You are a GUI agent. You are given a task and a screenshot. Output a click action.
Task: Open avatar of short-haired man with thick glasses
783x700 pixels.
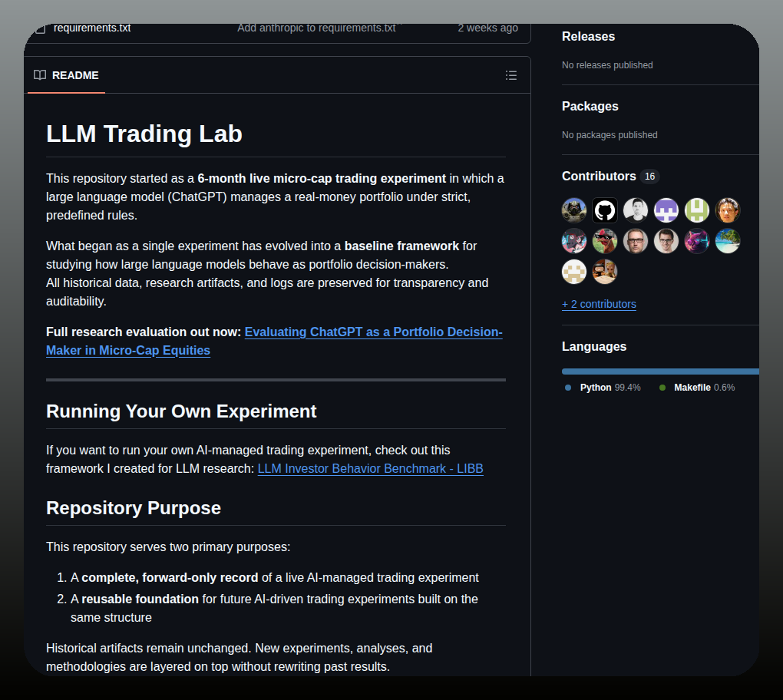pyautogui.click(x=636, y=241)
